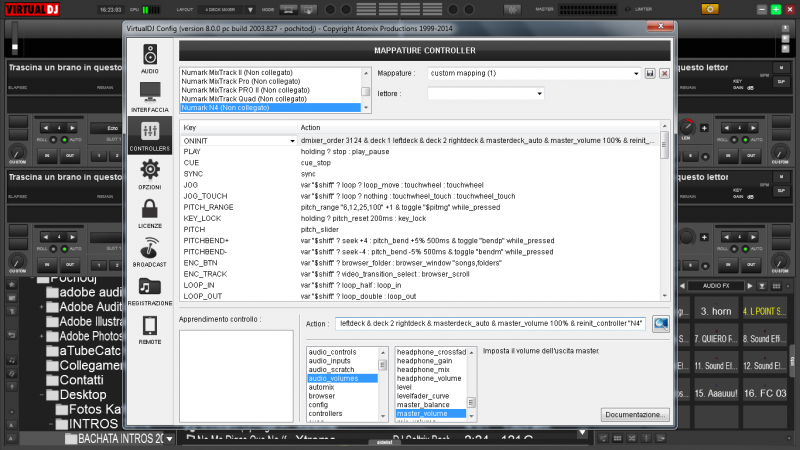
Task: Open the Broadcast section
Action: 149,252
